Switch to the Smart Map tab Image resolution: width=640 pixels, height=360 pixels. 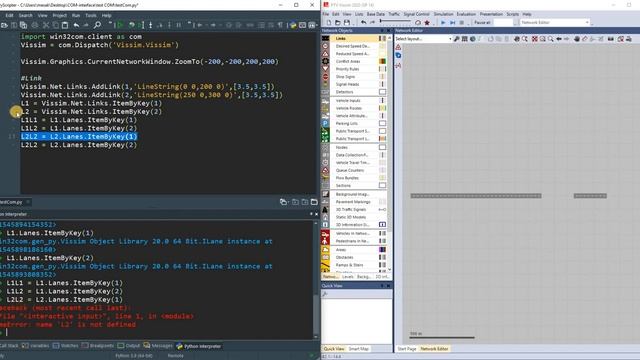[x=359, y=349]
